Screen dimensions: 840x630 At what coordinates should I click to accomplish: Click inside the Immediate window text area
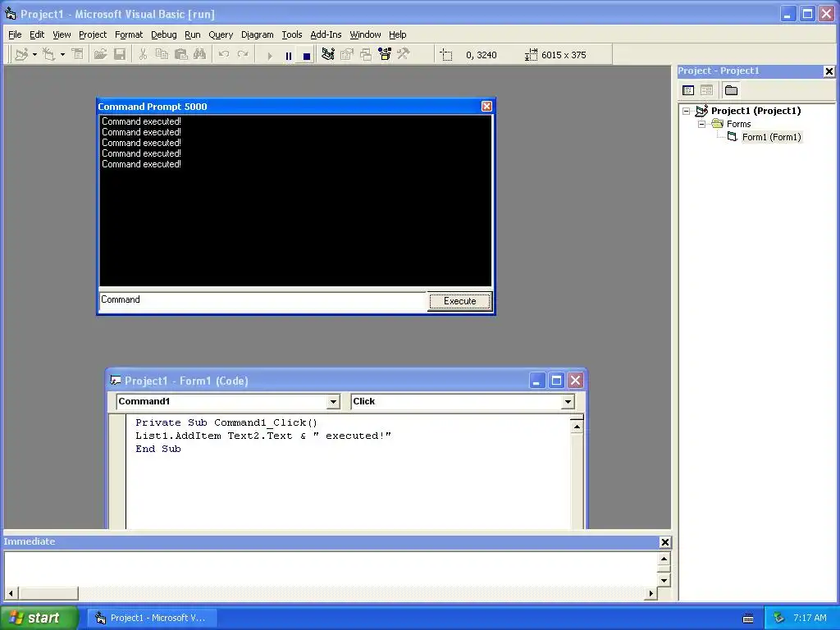point(330,568)
